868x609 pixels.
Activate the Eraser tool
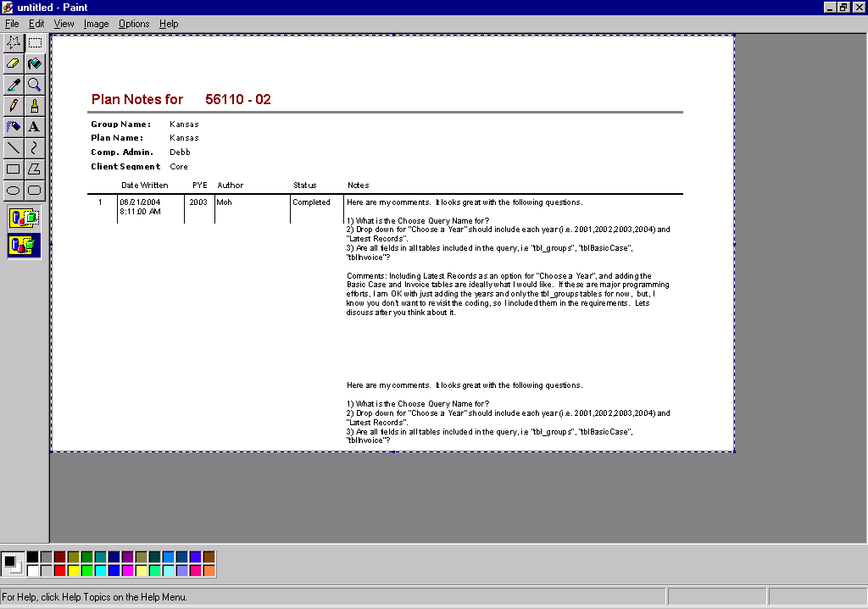14,64
